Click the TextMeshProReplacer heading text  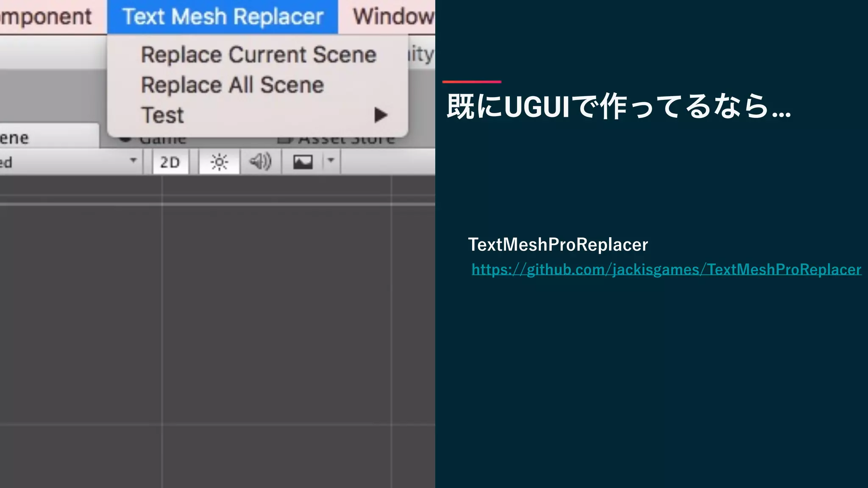[558, 245]
